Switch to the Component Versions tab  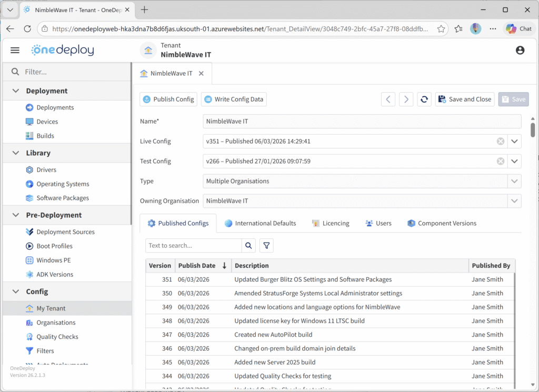pyautogui.click(x=442, y=223)
